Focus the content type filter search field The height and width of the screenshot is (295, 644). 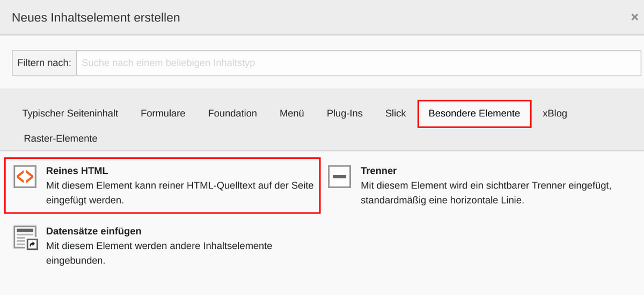(358, 63)
